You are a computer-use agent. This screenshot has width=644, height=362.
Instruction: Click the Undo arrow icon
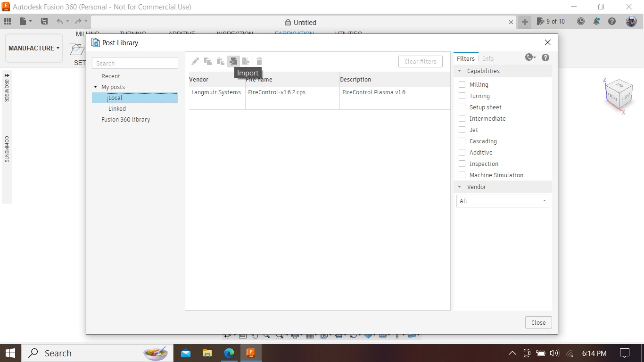pyautogui.click(x=59, y=21)
